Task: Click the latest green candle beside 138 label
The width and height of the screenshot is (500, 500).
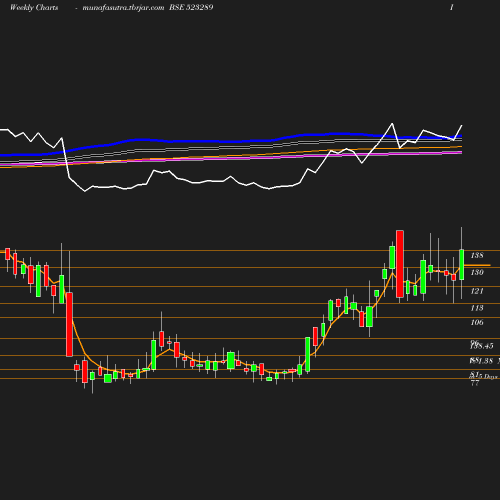Action: pos(462,264)
